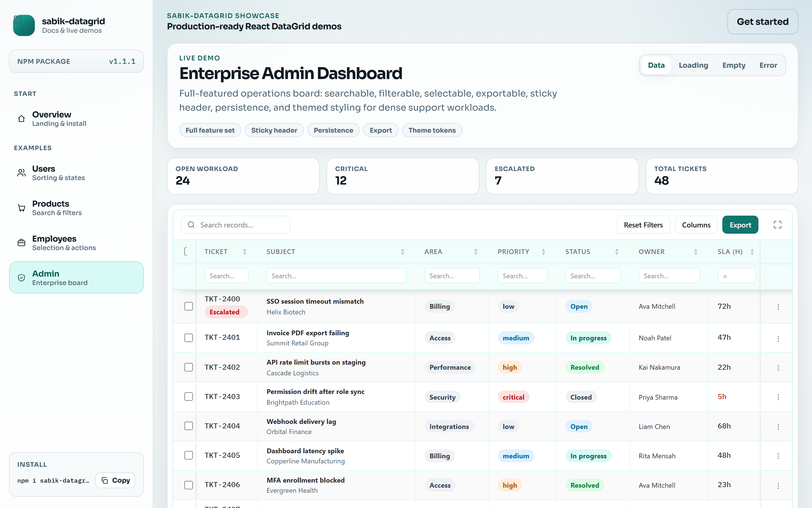Select the TKT-2404 row checkbox
The width and height of the screenshot is (812, 508).
coord(189,426)
